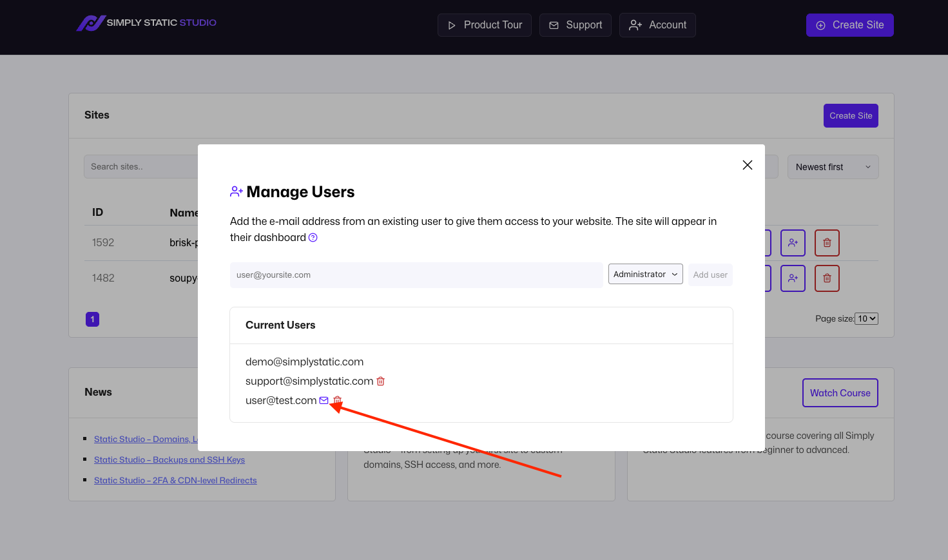Open the Newest first sort dropdown

tap(833, 167)
